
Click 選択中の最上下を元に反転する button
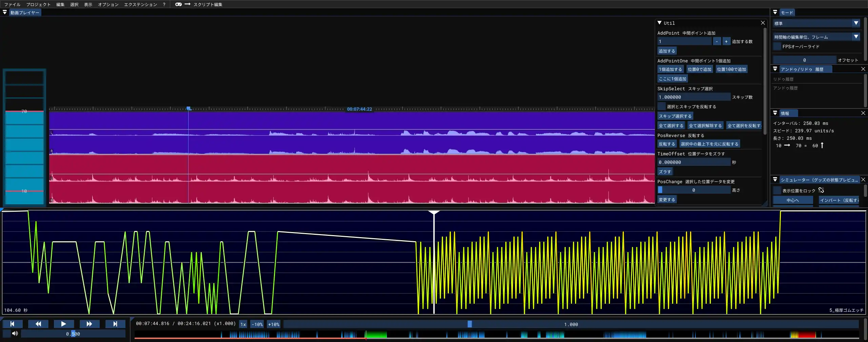point(710,144)
